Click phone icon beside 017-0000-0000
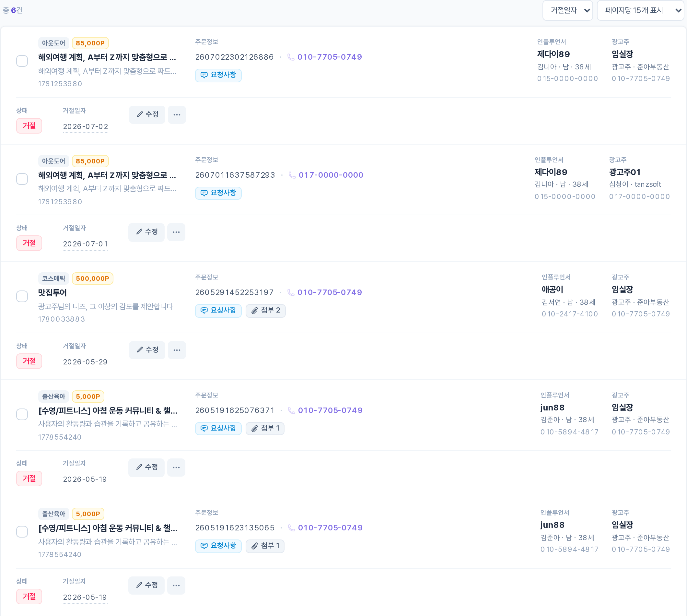 coord(292,175)
